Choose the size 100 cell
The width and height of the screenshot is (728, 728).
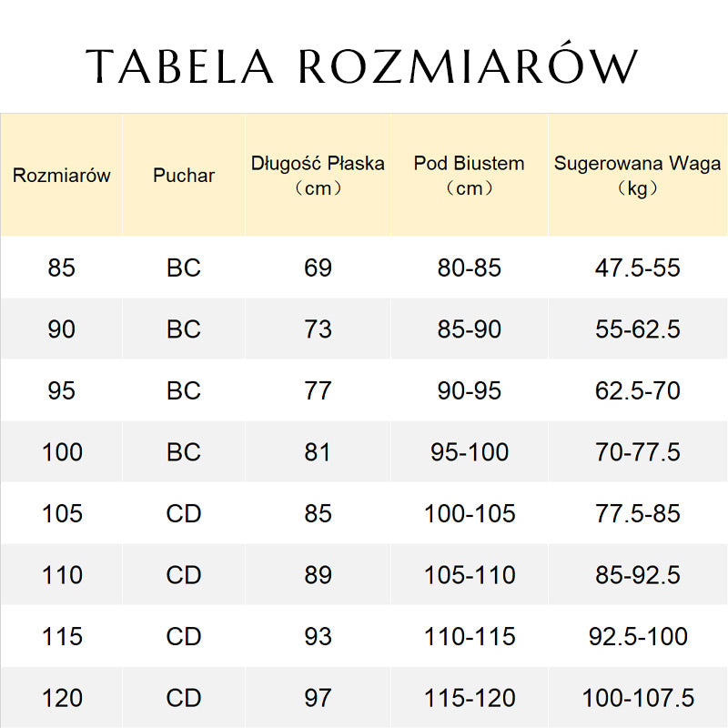click(62, 451)
